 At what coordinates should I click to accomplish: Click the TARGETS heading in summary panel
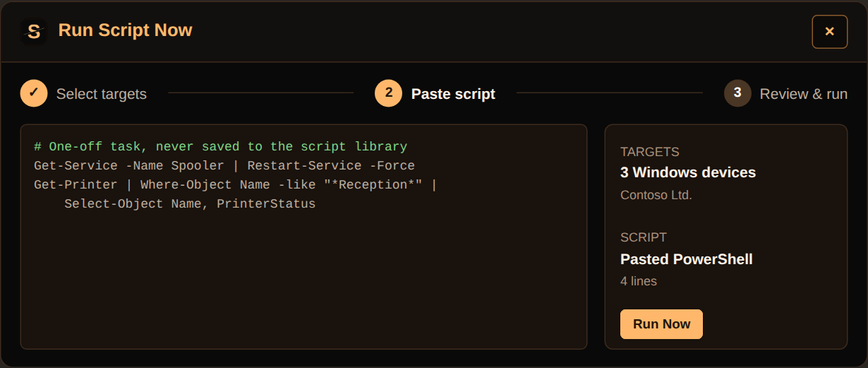pyautogui.click(x=650, y=152)
